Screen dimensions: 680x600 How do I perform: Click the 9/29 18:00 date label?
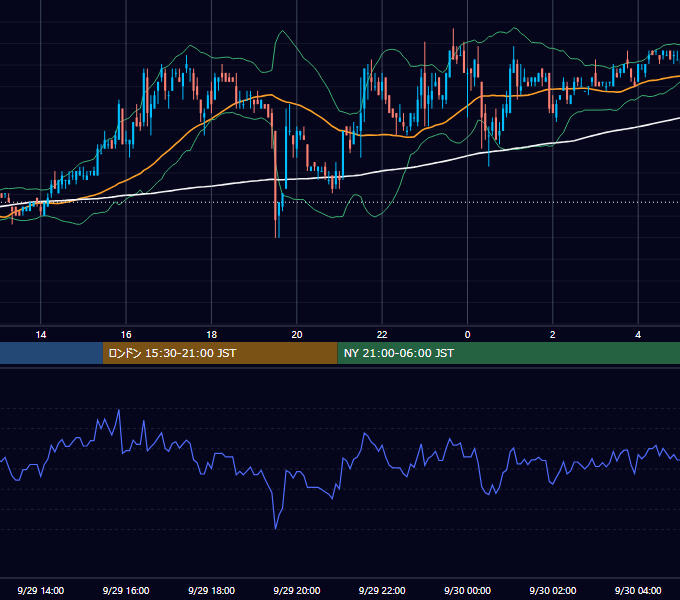click(211, 590)
